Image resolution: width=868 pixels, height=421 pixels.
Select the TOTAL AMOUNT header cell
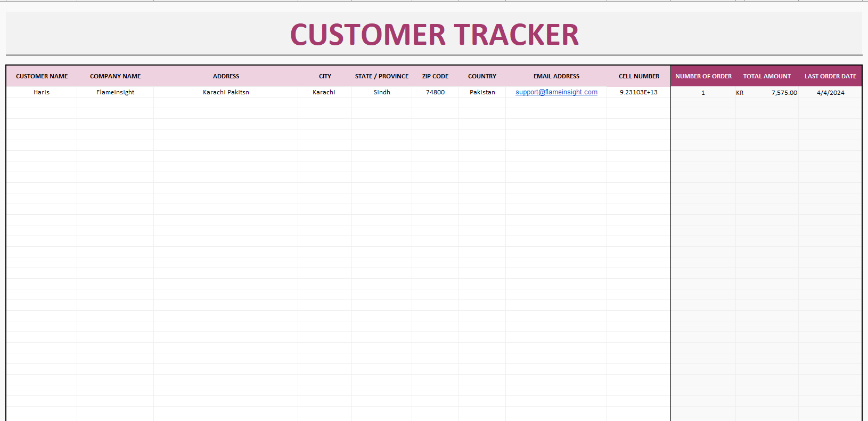(x=767, y=76)
